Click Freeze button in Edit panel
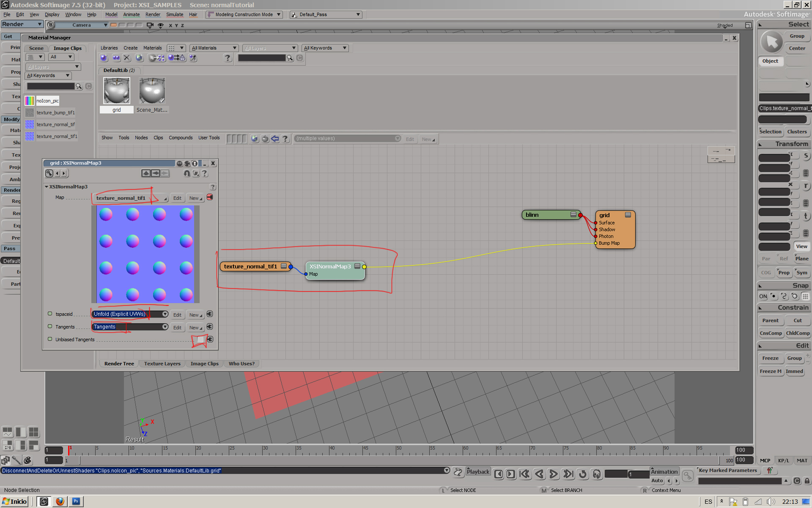Screen dimensions: 812x508 point(770,358)
